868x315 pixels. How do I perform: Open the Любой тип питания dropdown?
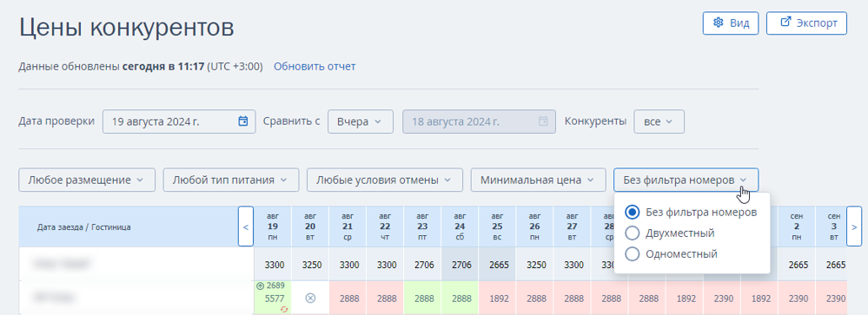(231, 180)
